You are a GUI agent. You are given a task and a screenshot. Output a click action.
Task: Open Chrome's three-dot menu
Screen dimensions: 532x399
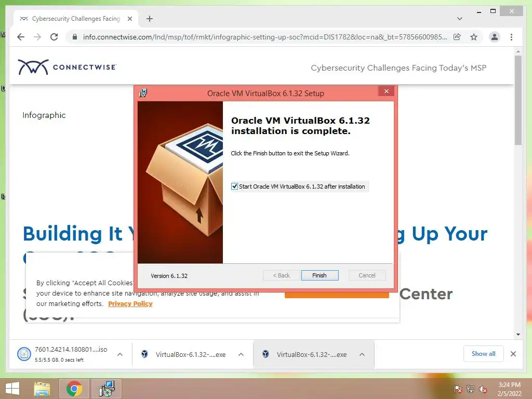pyautogui.click(x=511, y=37)
